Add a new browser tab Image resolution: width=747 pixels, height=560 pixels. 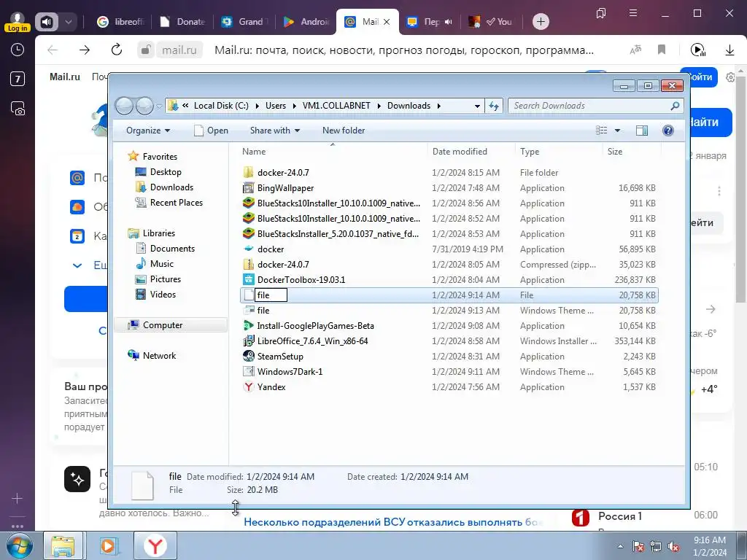[x=541, y=21]
